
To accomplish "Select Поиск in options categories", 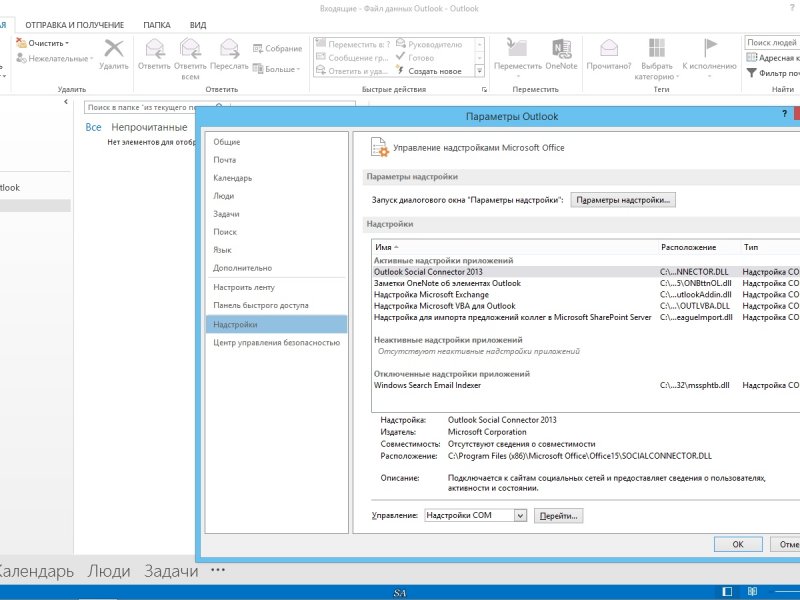I will 276,232.
